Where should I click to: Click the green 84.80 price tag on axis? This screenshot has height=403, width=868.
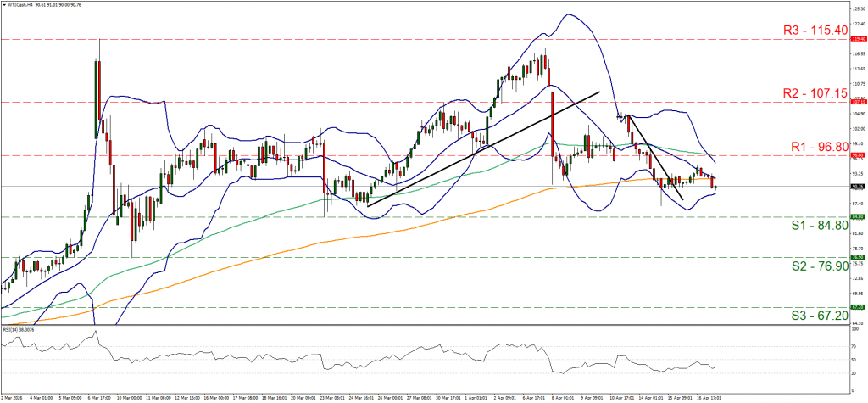click(x=856, y=217)
